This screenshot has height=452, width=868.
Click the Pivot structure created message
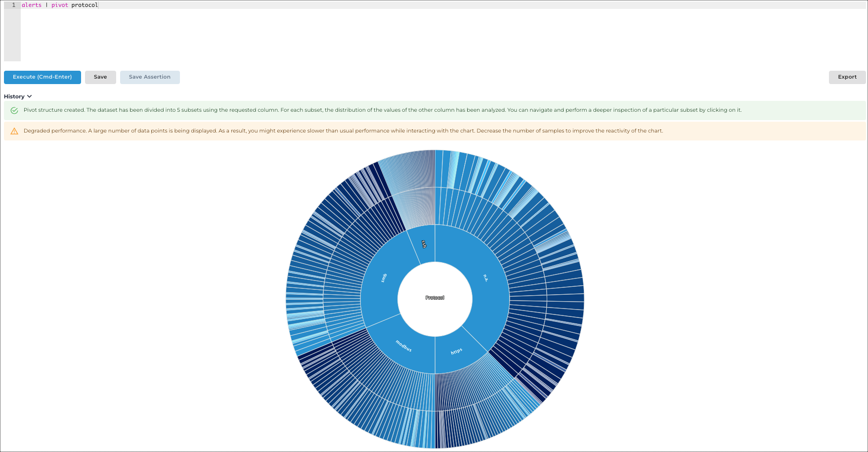(x=383, y=110)
